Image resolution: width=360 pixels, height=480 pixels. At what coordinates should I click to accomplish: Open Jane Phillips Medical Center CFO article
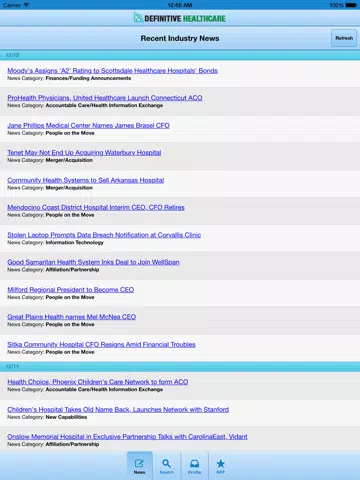88,125
